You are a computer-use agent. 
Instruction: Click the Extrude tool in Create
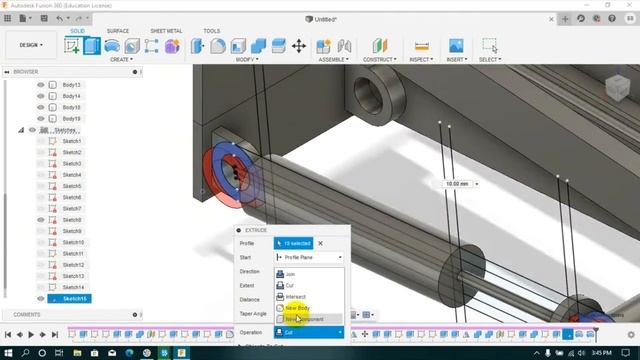pos(92,46)
